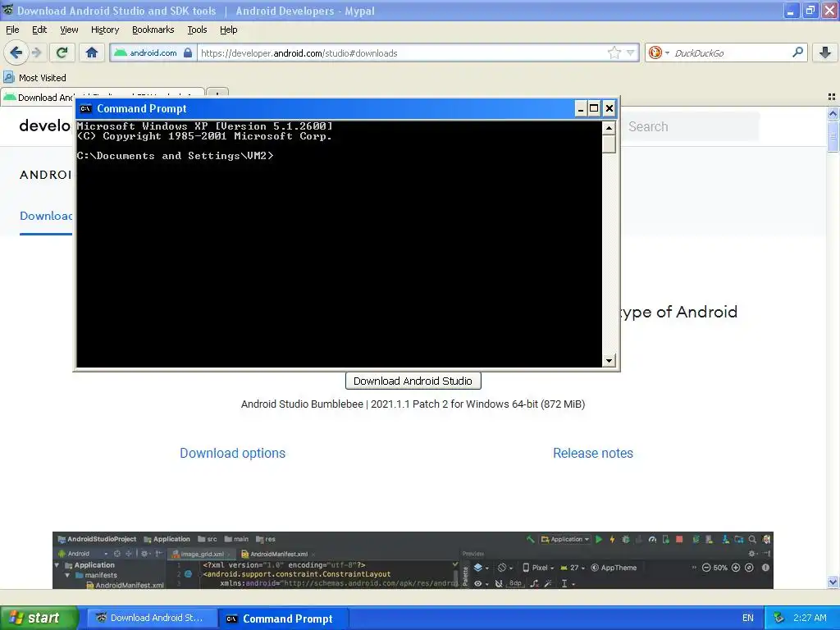Reload the page with the refresh icon
The height and width of the screenshot is (630, 840).
[x=62, y=52]
